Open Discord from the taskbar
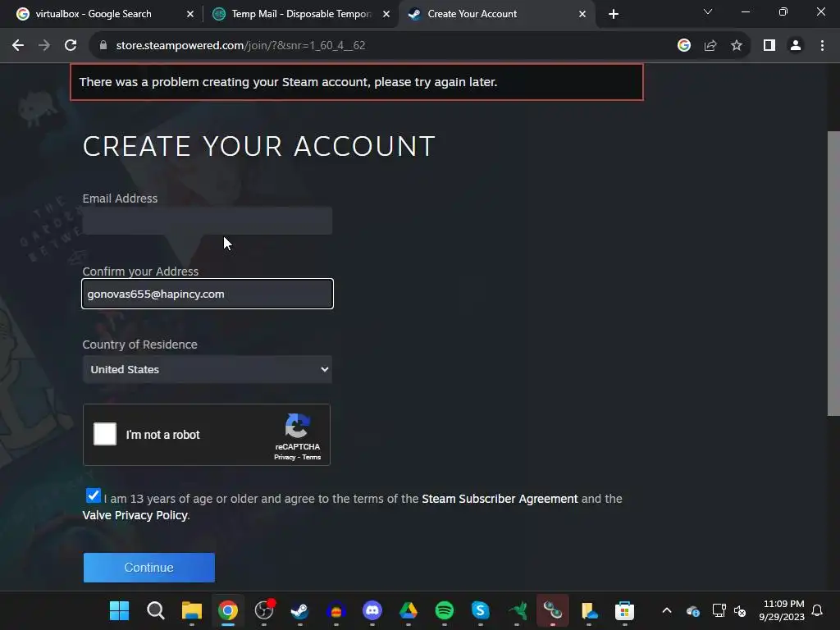 click(x=372, y=610)
